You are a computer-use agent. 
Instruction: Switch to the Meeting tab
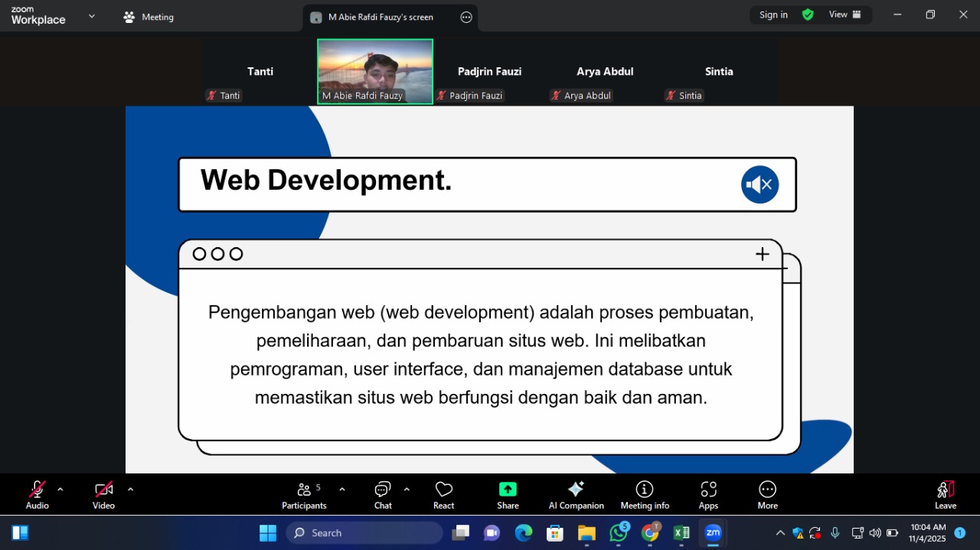(x=149, y=17)
